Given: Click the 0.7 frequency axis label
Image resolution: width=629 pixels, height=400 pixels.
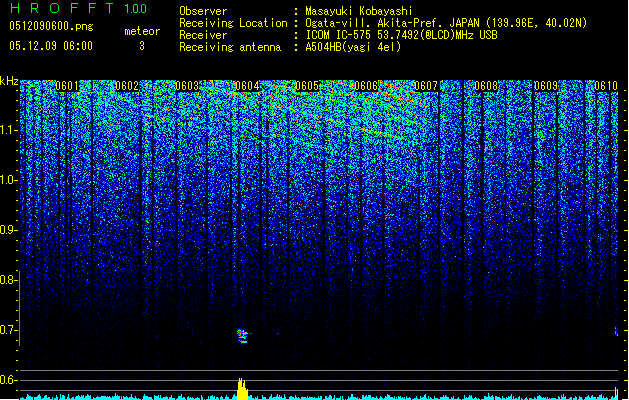Looking at the screenshot, I should 9,330.
